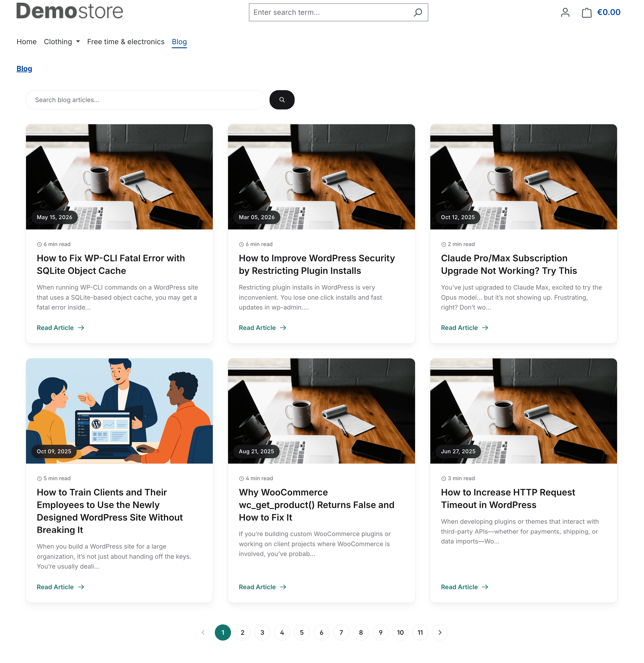Click excerpt "If you're building custom WooCommerce plugins"
The image size is (644, 663).
[x=315, y=544]
